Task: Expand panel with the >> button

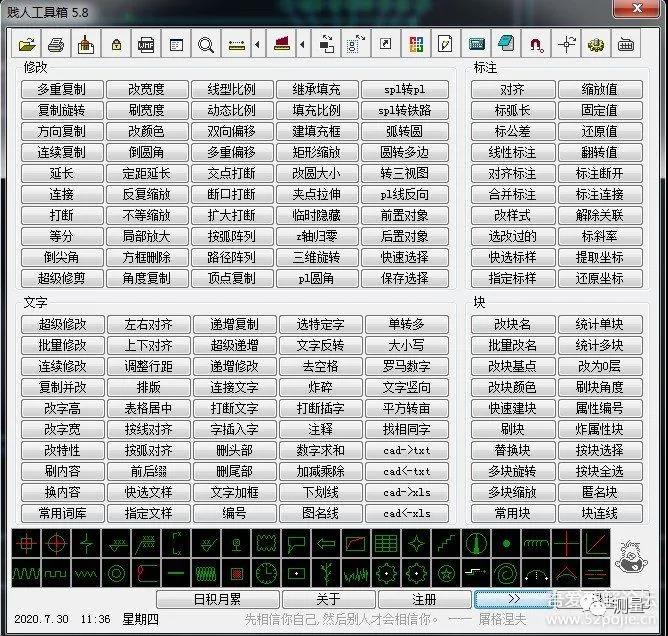Action: (x=514, y=599)
